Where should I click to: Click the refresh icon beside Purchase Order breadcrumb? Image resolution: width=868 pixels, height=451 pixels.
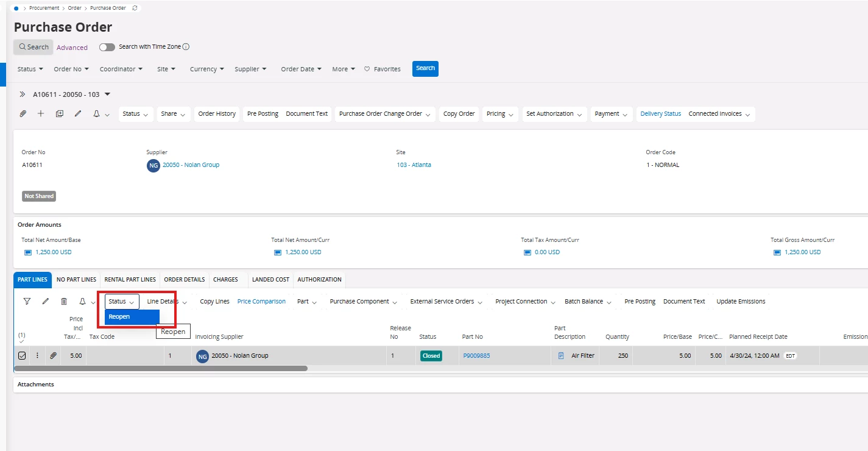(135, 8)
